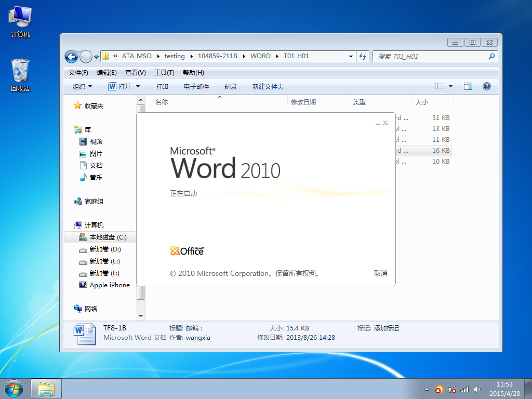This screenshot has height=399, width=532.
Task: Click the Explorer taskbar icon
Action: [x=46, y=389]
